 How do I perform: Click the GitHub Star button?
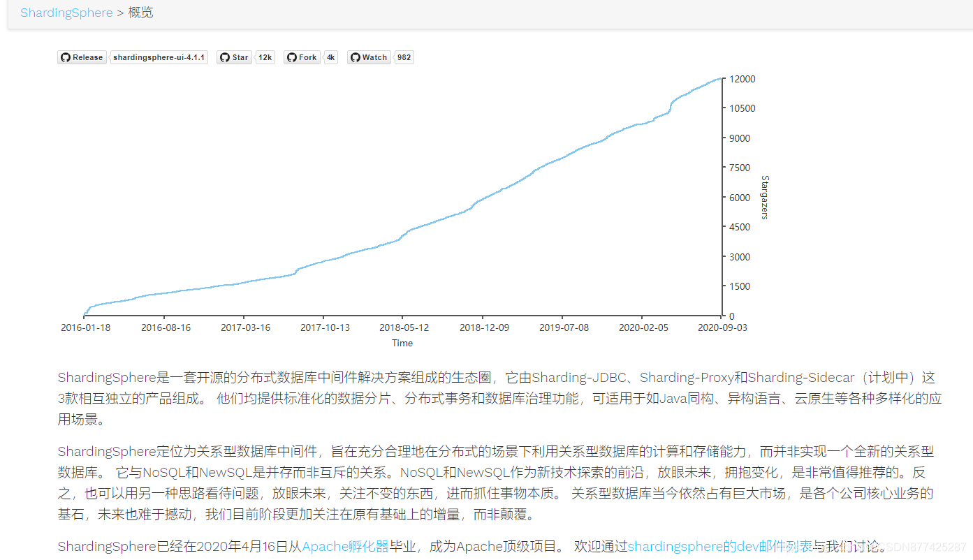coord(234,57)
